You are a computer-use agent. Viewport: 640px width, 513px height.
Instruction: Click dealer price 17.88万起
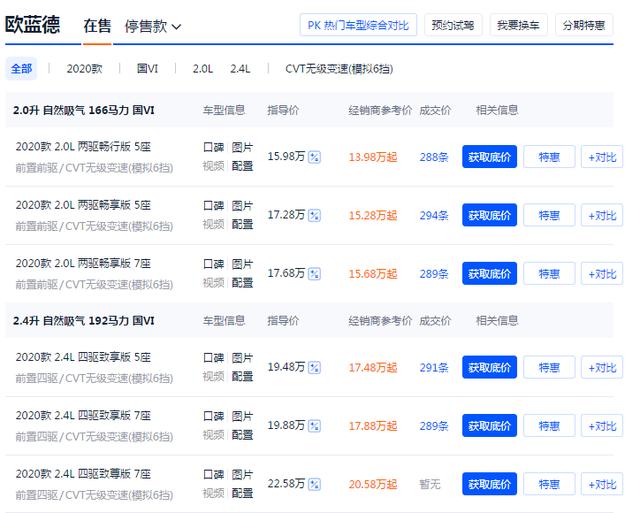[373, 426]
